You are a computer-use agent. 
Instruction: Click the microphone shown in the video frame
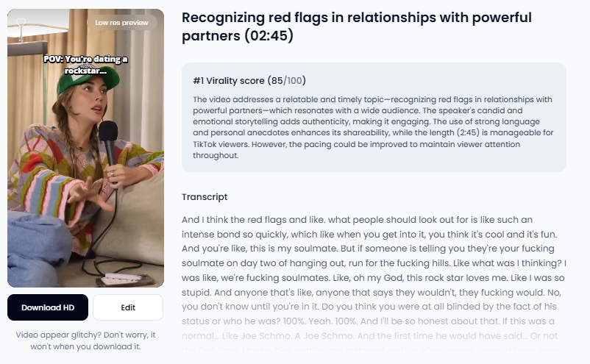(109, 143)
